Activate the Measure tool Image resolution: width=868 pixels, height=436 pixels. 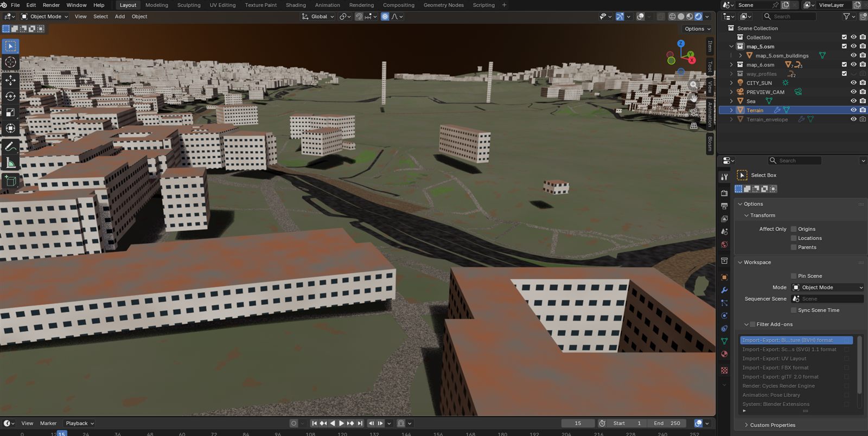(x=10, y=163)
